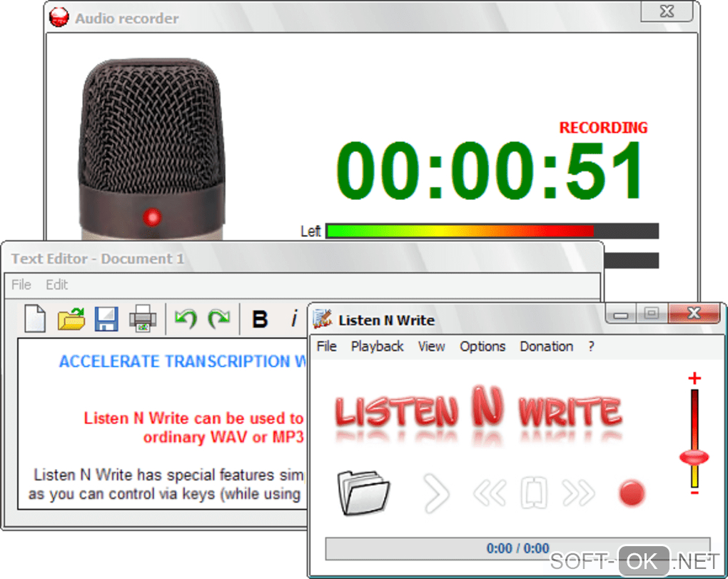This screenshot has height=579, width=728.
Task: Save document with floppy disk icon
Action: tap(106, 319)
